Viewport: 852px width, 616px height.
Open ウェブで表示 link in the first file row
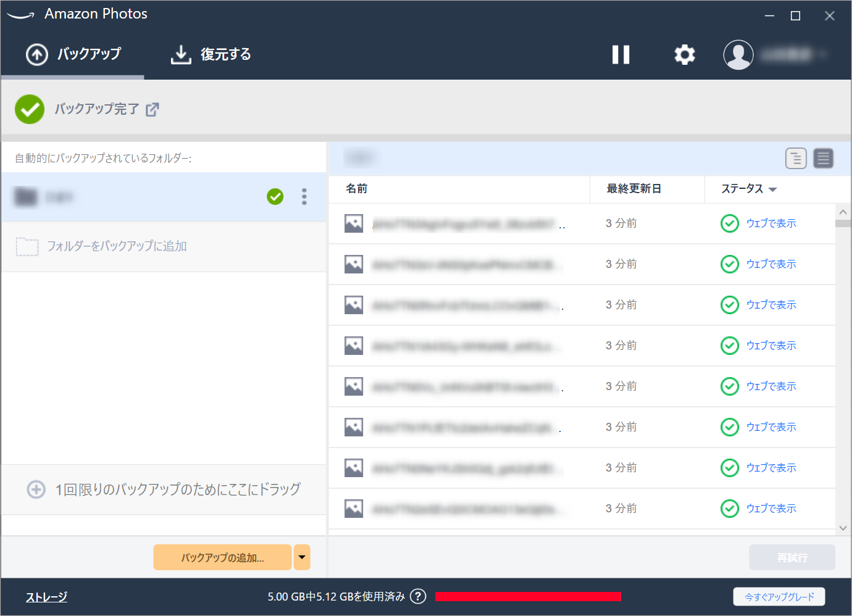pos(771,223)
